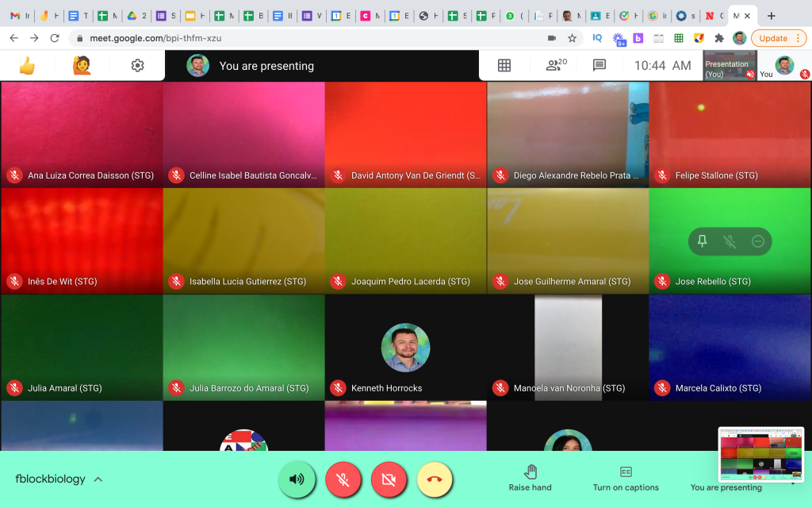Viewport: 812px width, 508px height.
Task: Switch to the Gmail browser tab
Action: tap(16, 16)
